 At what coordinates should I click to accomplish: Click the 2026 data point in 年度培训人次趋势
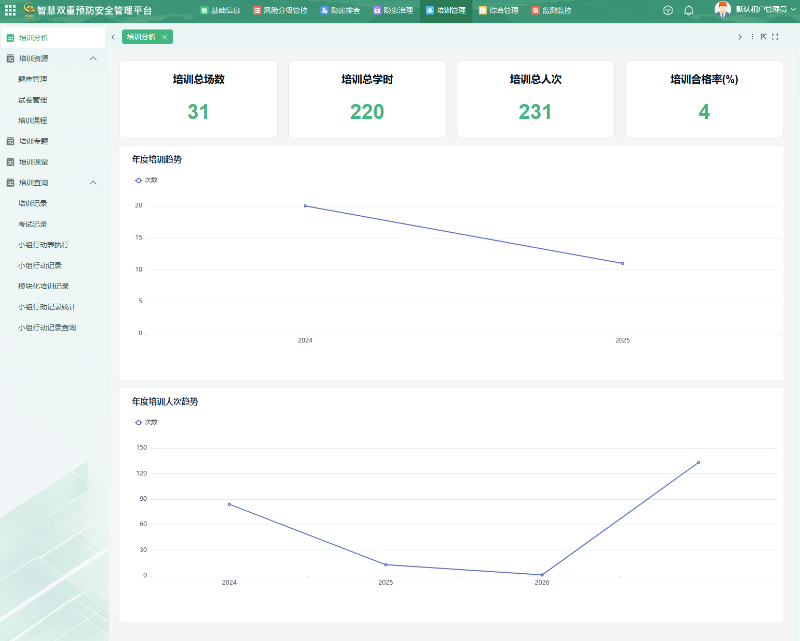(542, 575)
